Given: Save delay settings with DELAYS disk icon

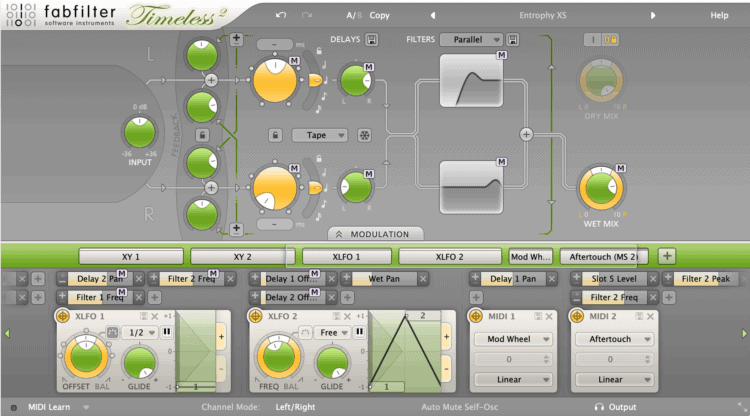Looking at the screenshot, I should coord(372,39).
